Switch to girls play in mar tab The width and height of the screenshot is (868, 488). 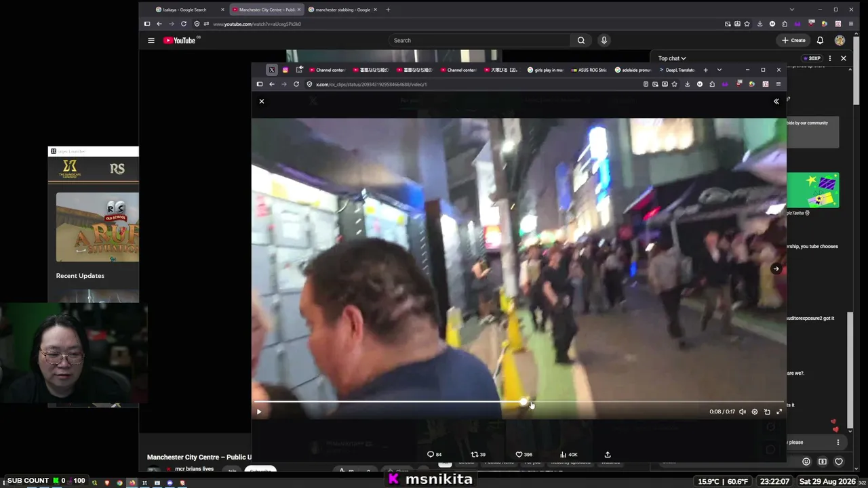(545, 70)
